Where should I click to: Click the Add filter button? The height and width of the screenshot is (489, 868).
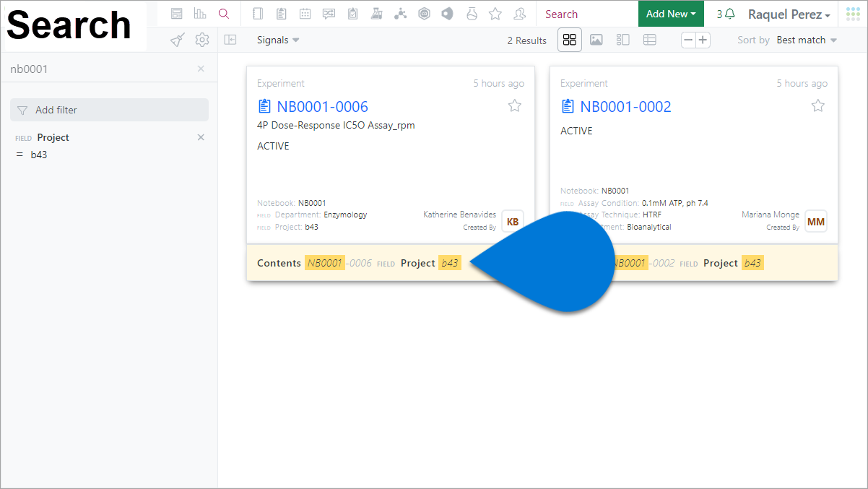(109, 110)
